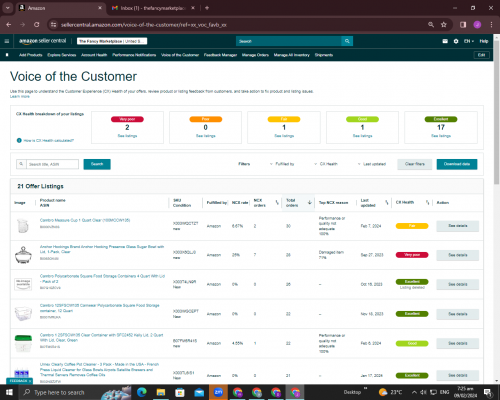Open Explore Services menu item
The height and width of the screenshot is (400, 500).
coord(62,55)
